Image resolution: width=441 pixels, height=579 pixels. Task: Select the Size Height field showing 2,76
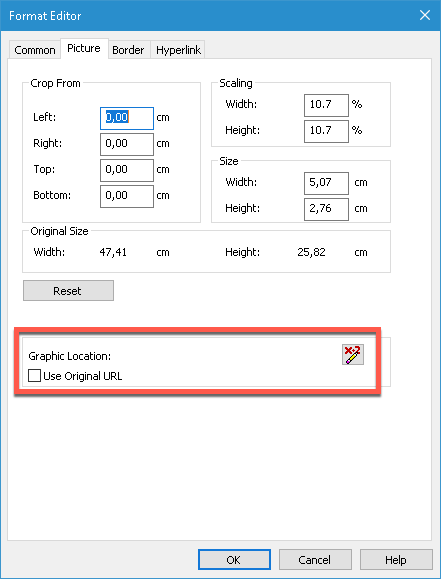tap(326, 209)
